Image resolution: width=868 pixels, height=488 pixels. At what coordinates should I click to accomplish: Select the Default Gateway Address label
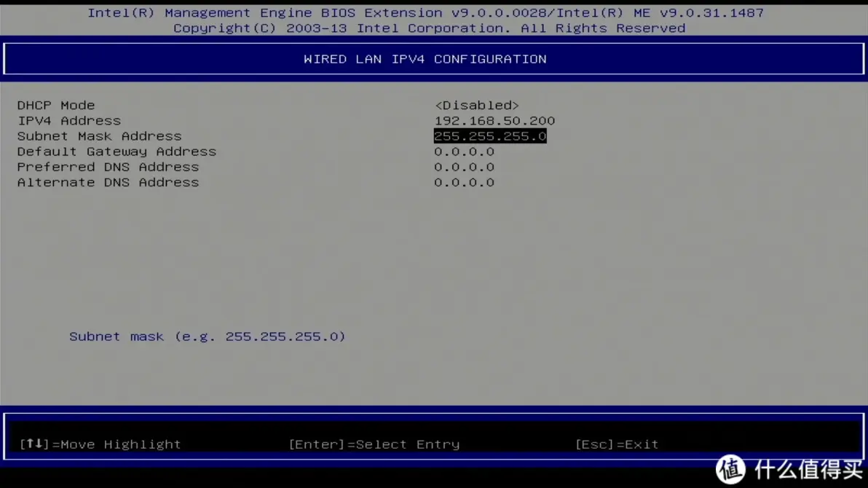pyautogui.click(x=117, y=151)
